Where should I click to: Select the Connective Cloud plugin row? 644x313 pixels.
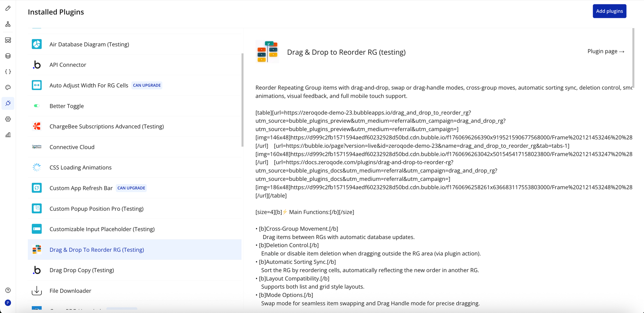click(135, 147)
